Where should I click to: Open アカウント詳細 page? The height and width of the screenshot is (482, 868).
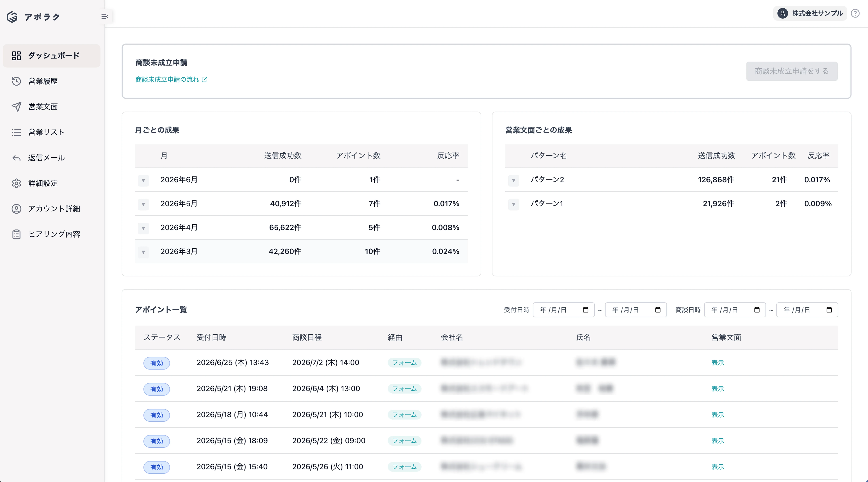coord(52,209)
